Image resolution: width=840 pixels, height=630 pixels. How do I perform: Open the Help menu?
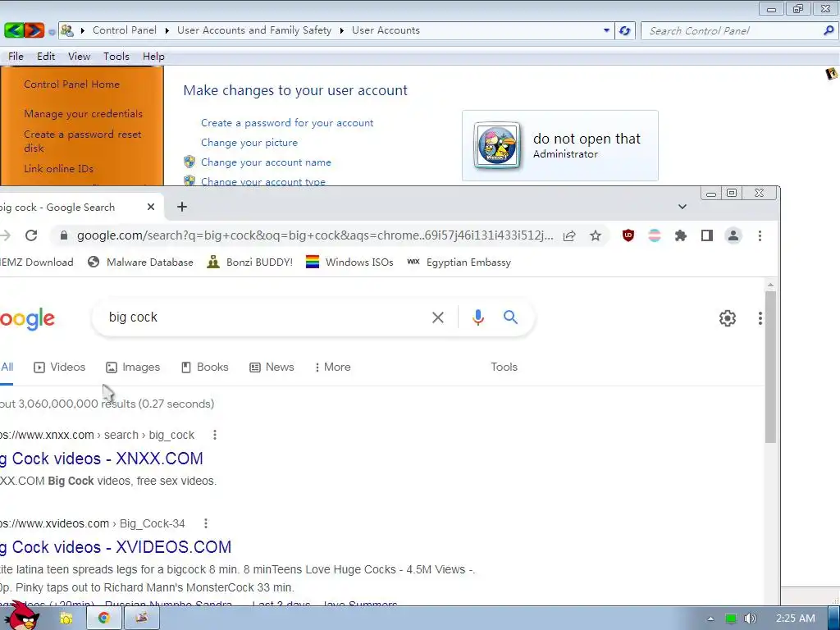click(153, 57)
